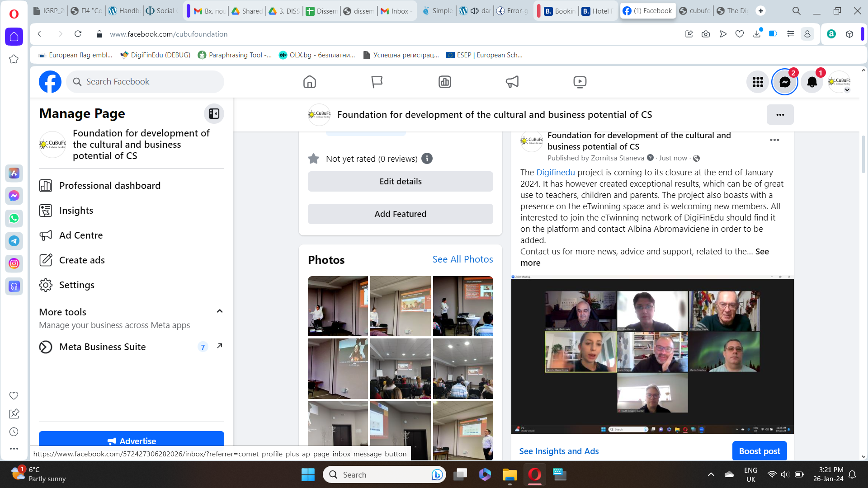Switch to the Social tab
The image size is (868, 488).
161,11
